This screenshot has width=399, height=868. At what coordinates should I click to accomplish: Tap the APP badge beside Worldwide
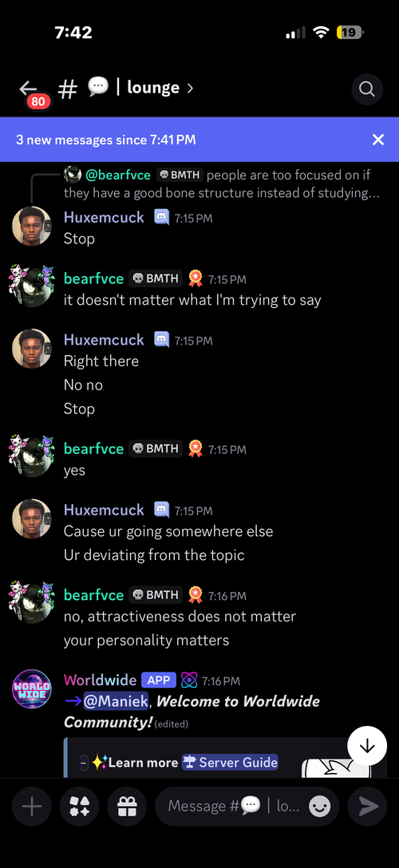159,680
